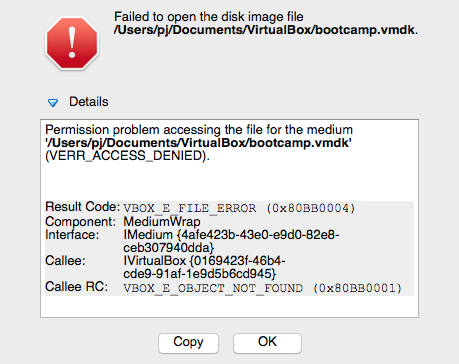The height and width of the screenshot is (364, 459).
Task: Click the bootcamp.vmdk path in the header
Action: click(x=266, y=30)
